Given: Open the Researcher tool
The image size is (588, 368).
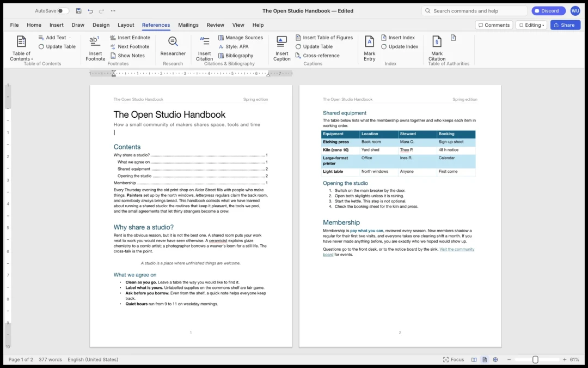Looking at the screenshot, I should [173, 46].
